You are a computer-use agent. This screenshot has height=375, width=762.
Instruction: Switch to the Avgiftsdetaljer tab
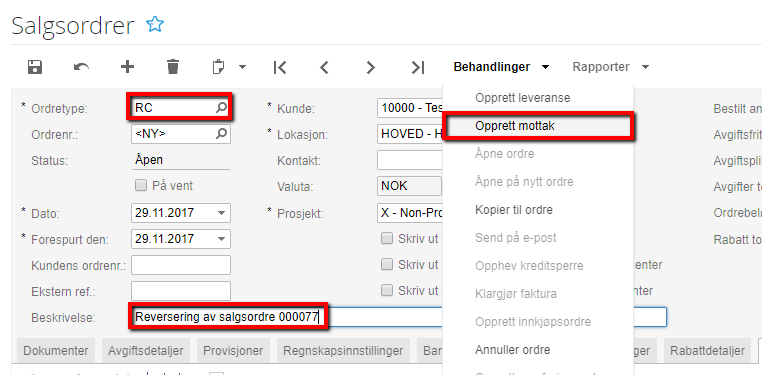click(x=146, y=351)
